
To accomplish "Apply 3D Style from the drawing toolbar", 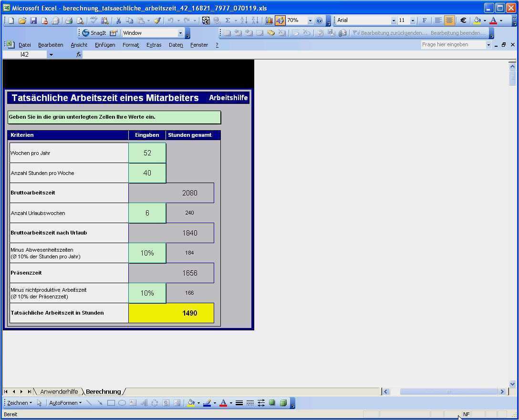I will coord(283,403).
